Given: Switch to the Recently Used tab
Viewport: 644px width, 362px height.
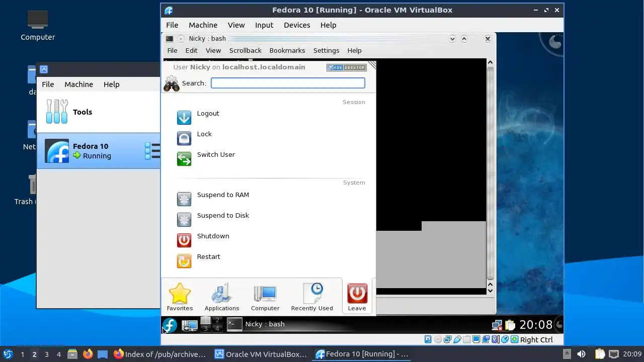Looking at the screenshot, I should (312, 297).
